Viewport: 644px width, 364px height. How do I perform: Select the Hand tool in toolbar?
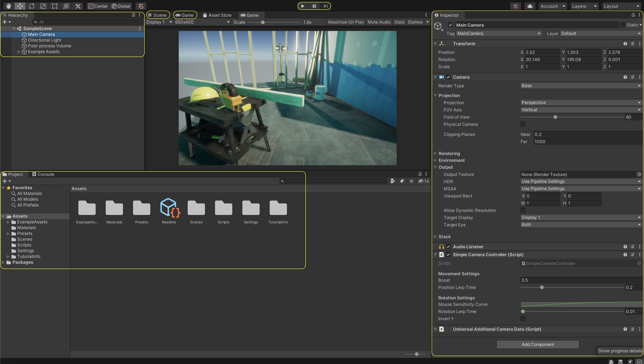click(8, 6)
